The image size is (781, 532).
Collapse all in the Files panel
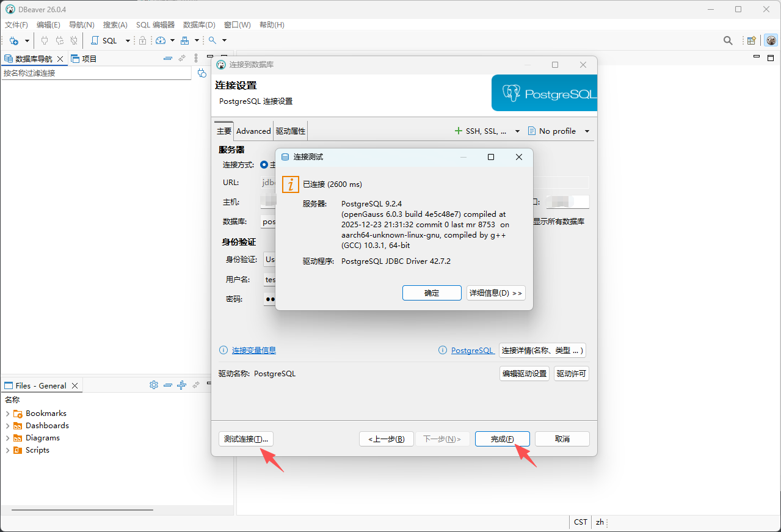[167, 385]
